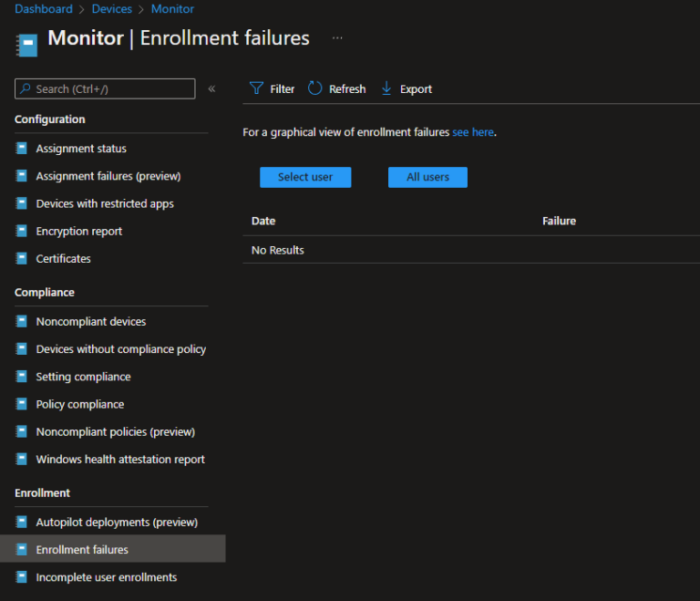Screen dimensions: 700x601
Task: Click icon beside Noncompliant devices
Action: (x=22, y=321)
